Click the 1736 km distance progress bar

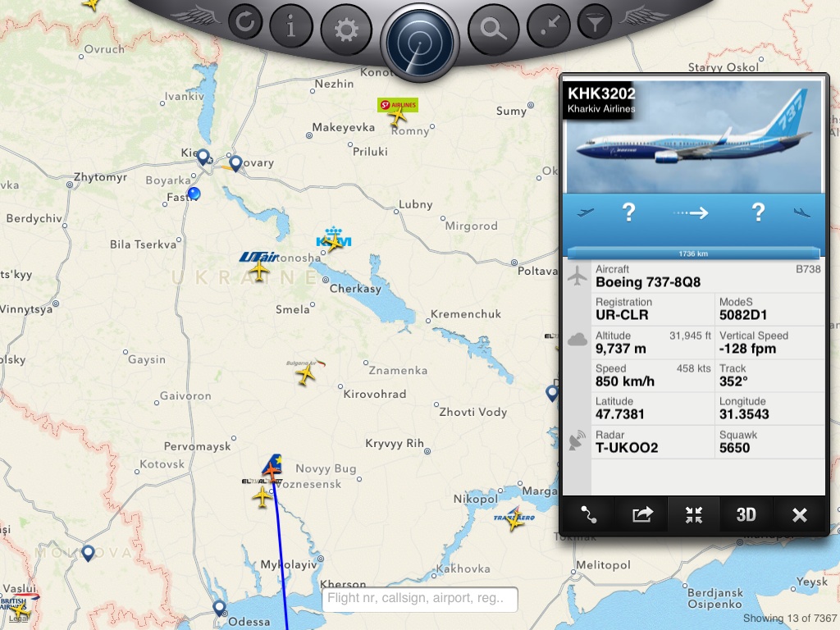tap(693, 253)
